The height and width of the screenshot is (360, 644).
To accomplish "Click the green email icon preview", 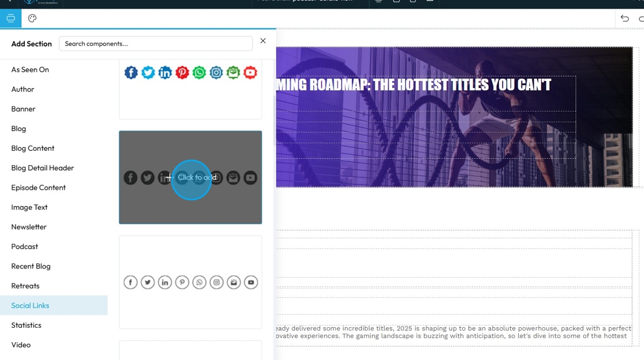I will coord(233,72).
